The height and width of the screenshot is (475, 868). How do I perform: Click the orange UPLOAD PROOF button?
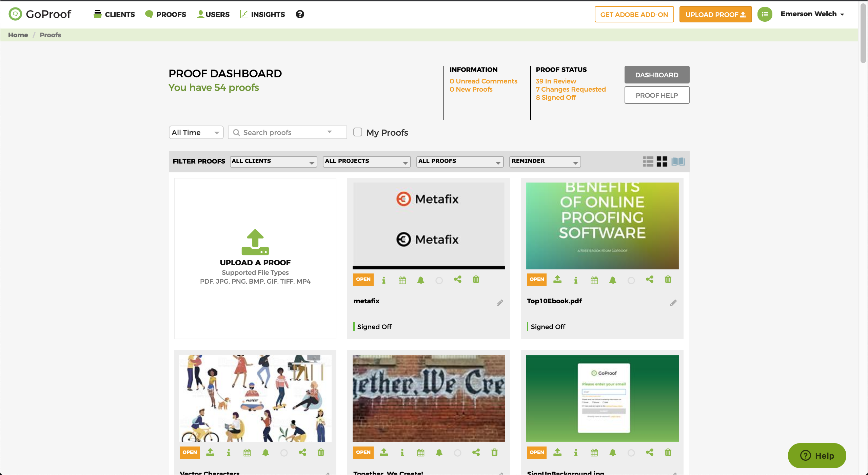(x=715, y=14)
